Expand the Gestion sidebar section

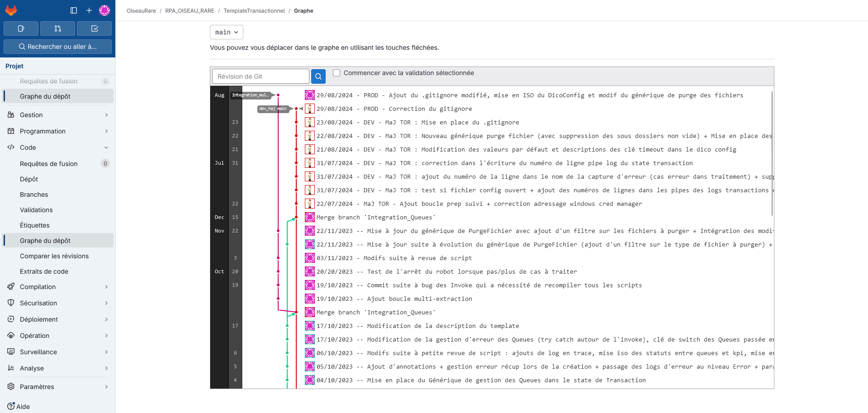pyautogui.click(x=57, y=115)
